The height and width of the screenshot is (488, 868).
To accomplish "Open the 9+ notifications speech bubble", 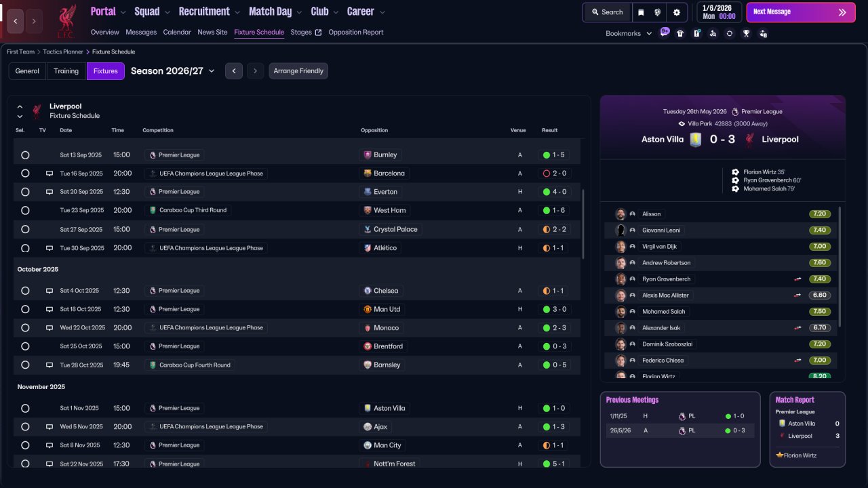I will click(665, 32).
